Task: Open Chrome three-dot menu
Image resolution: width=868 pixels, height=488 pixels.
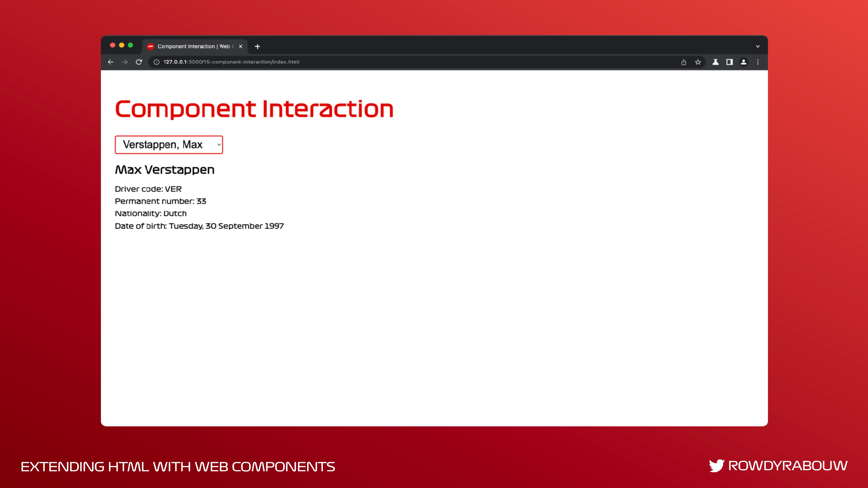Action: click(758, 62)
